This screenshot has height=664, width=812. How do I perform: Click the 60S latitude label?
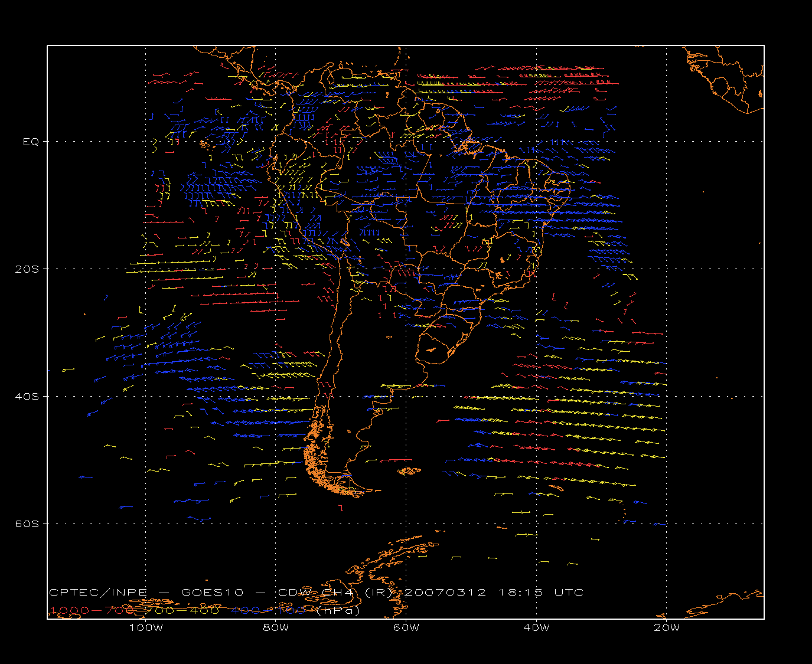pos(27,524)
